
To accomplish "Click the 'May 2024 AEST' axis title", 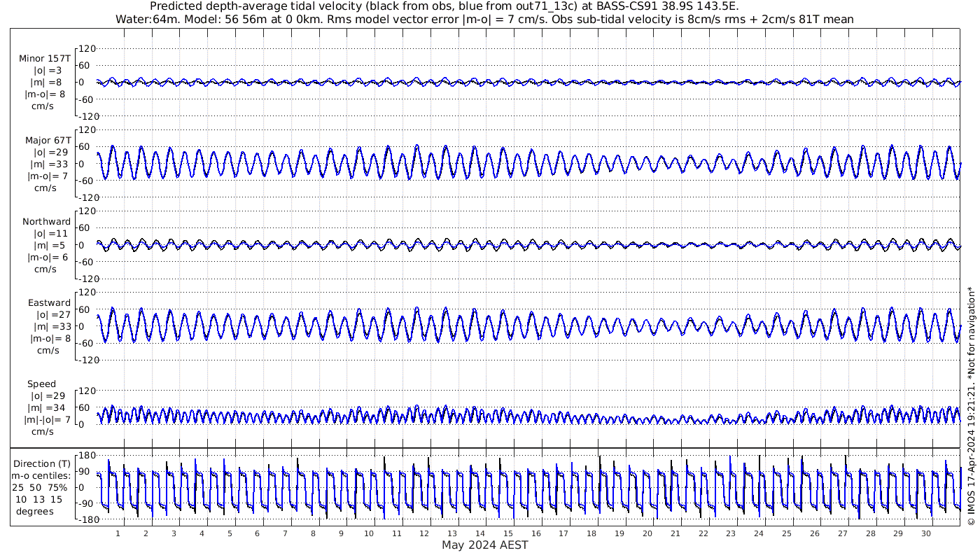I will pyautogui.click(x=484, y=545).
